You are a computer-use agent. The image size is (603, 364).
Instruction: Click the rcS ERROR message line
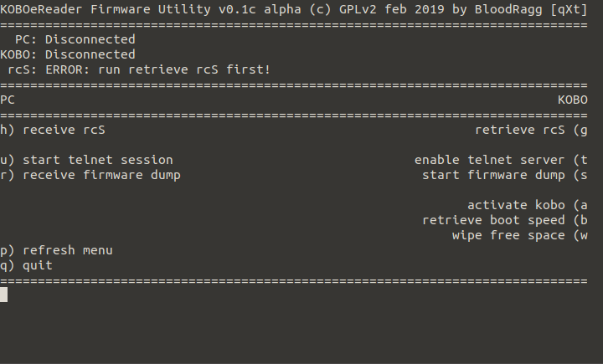[139, 69]
